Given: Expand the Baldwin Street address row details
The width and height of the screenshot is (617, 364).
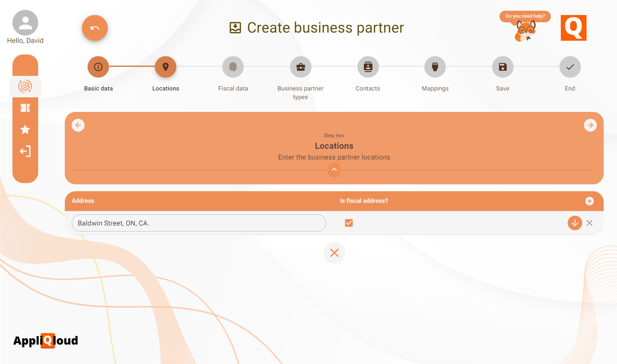Looking at the screenshot, I should point(575,223).
